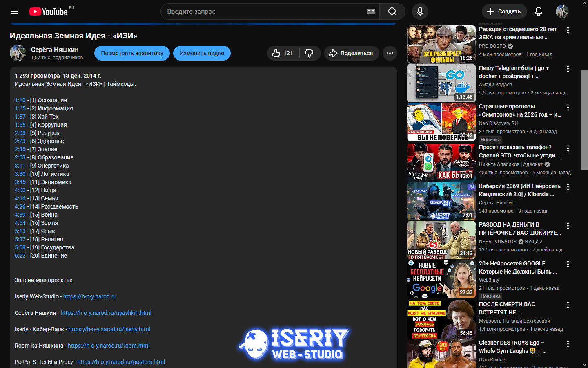The image size is (588, 368).
Task: Click Изменить видео button
Action: tap(202, 53)
